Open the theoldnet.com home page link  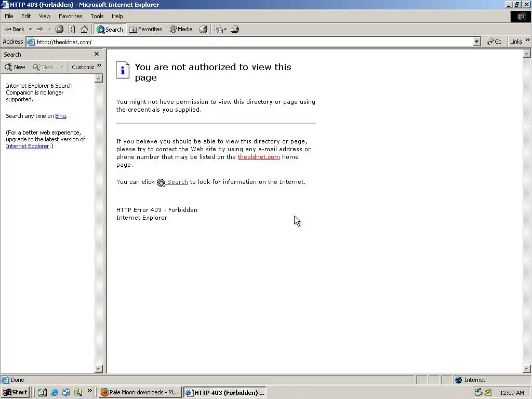pos(259,157)
